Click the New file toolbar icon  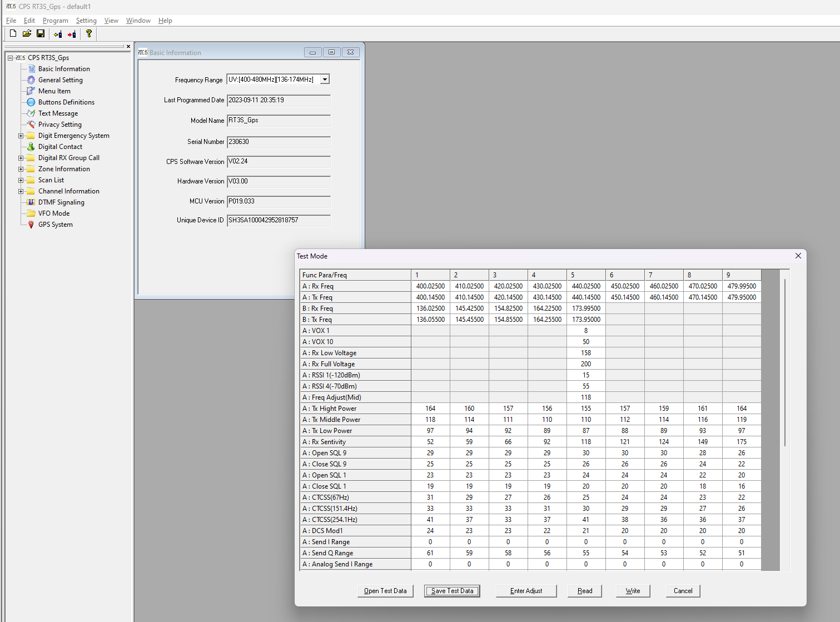[13, 34]
